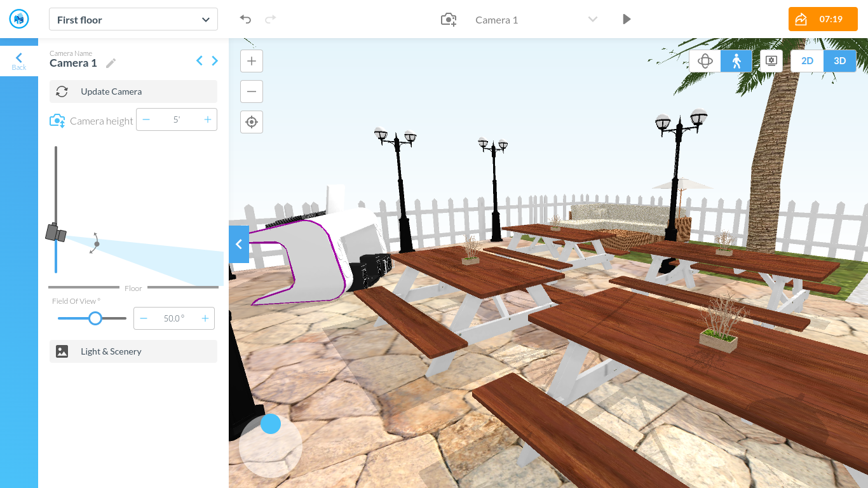Collapse the side panel with the blue chevron
This screenshot has width=868, height=488.
click(x=239, y=244)
